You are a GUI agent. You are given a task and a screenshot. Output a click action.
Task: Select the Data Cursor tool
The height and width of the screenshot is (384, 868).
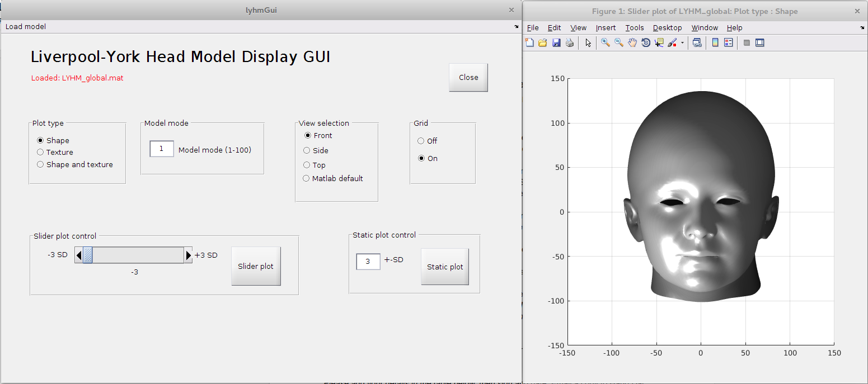(x=659, y=43)
